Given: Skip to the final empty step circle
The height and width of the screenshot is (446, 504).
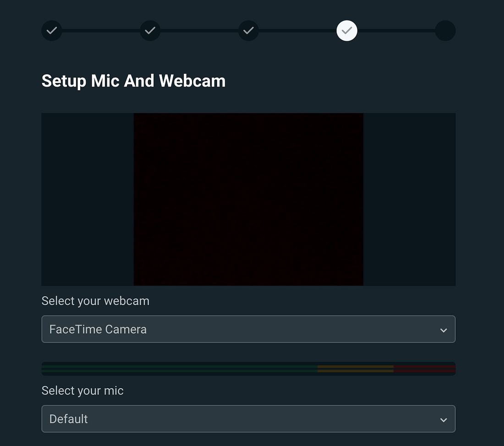Looking at the screenshot, I should tap(445, 31).
